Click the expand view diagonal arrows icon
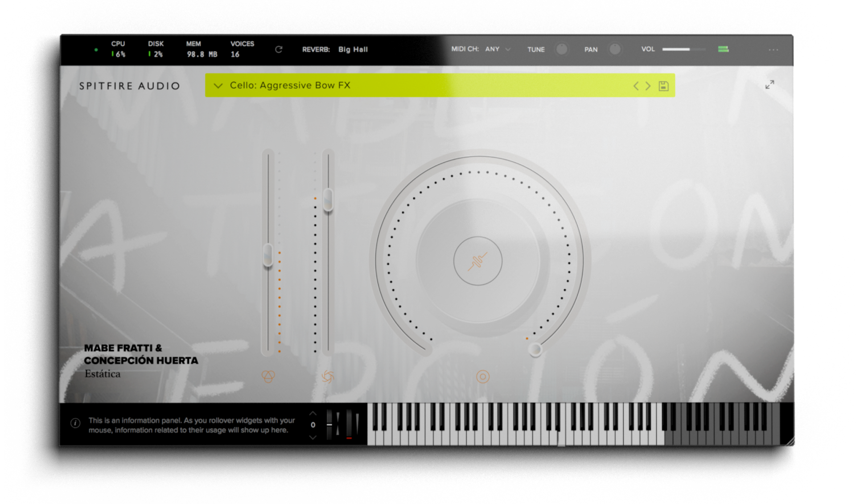The height and width of the screenshot is (504, 856). point(770,85)
